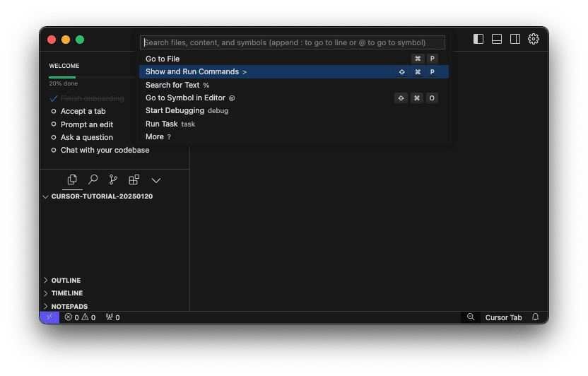Open settings gear in title bar
Image resolution: width=588 pixels, height=376 pixels.
click(534, 39)
